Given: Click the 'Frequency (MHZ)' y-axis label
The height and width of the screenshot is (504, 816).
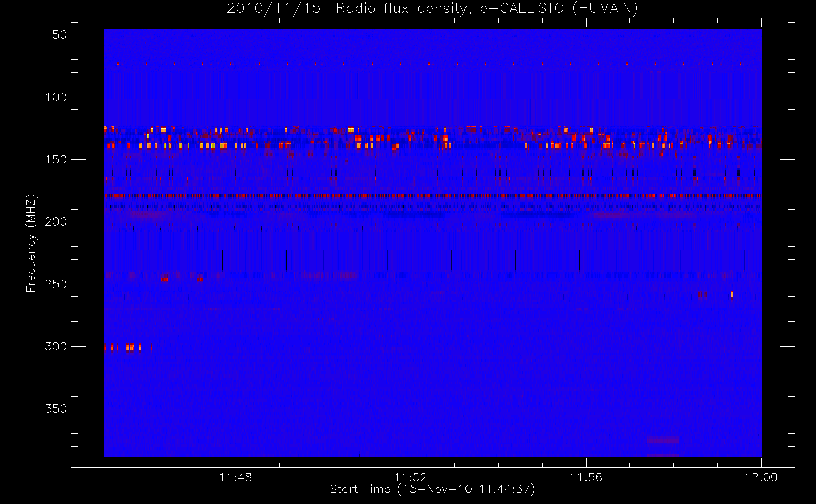Looking at the screenshot, I should tap(31, 243).
